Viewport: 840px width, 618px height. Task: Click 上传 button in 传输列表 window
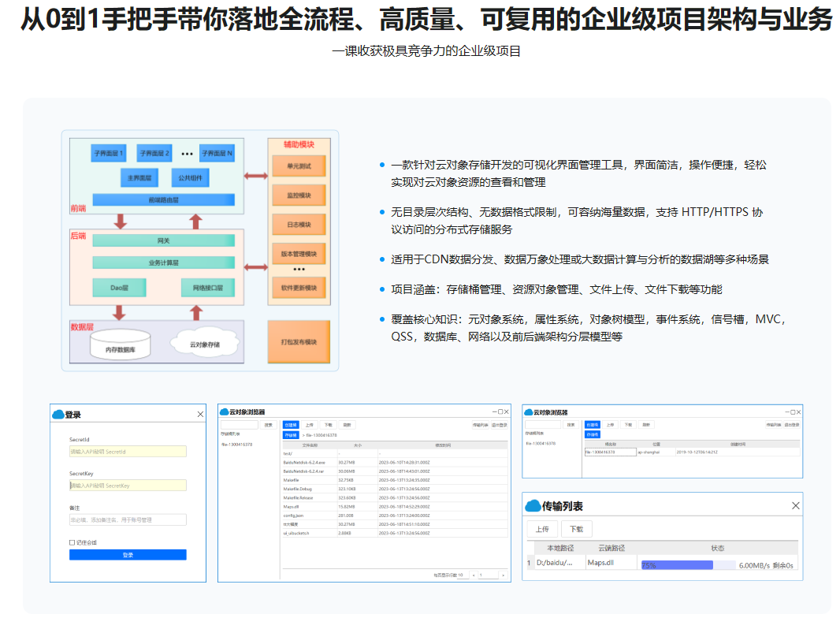[x=542, y=529]
